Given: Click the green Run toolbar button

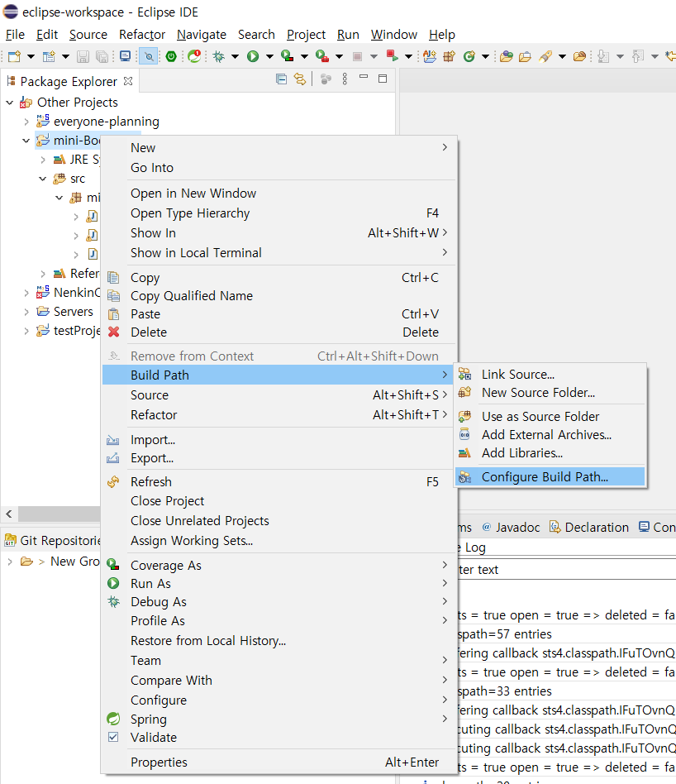Looking at the screenshot, I should tap(253, 56).
